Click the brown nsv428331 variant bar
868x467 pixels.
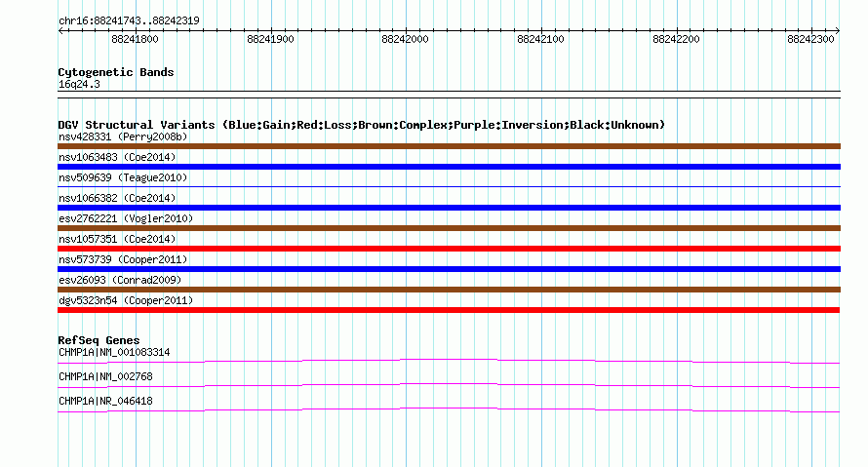click(x=449, y=146)
